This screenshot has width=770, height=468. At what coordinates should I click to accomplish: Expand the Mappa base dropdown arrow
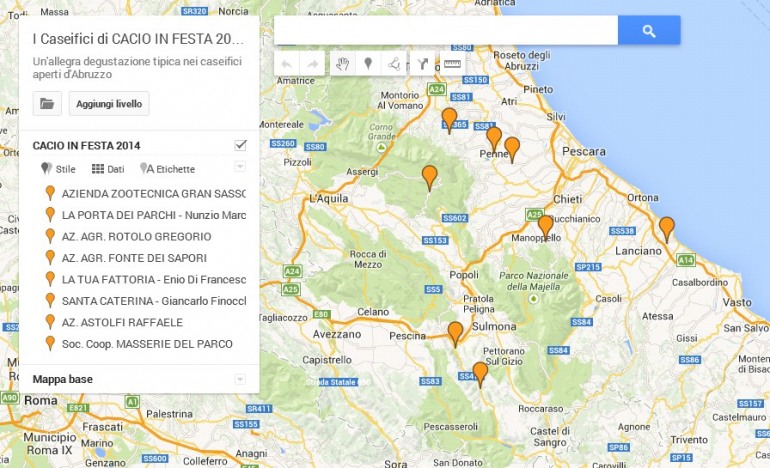(x=240, y=379)
